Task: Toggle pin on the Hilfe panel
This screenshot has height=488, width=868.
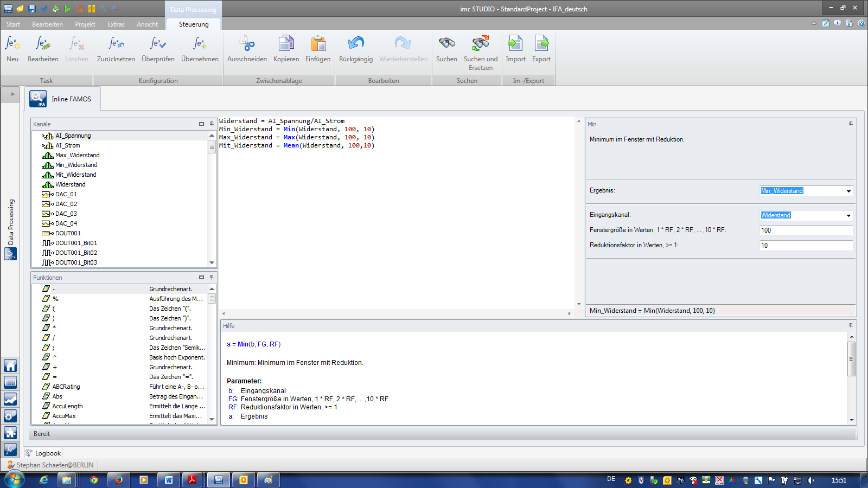Action: pos(851,326)
